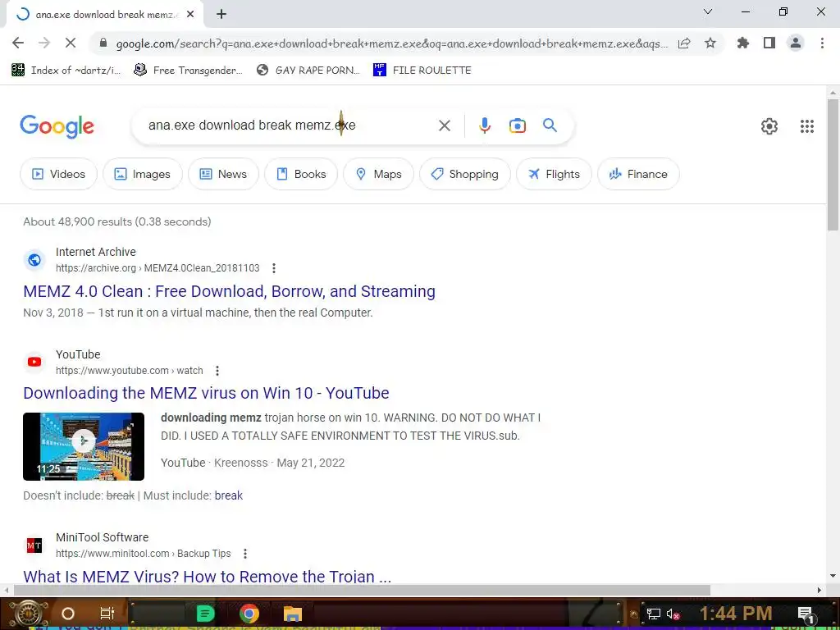Click the vertical scrollbar thumb
Image resolution: width=840 pixels, height=630 pixels.
[833, 164]
